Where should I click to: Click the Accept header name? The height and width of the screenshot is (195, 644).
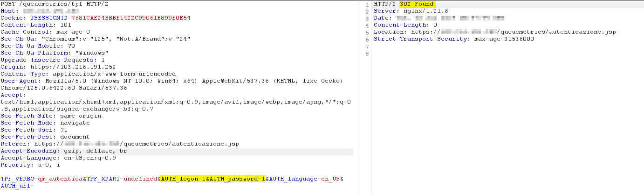12,95
